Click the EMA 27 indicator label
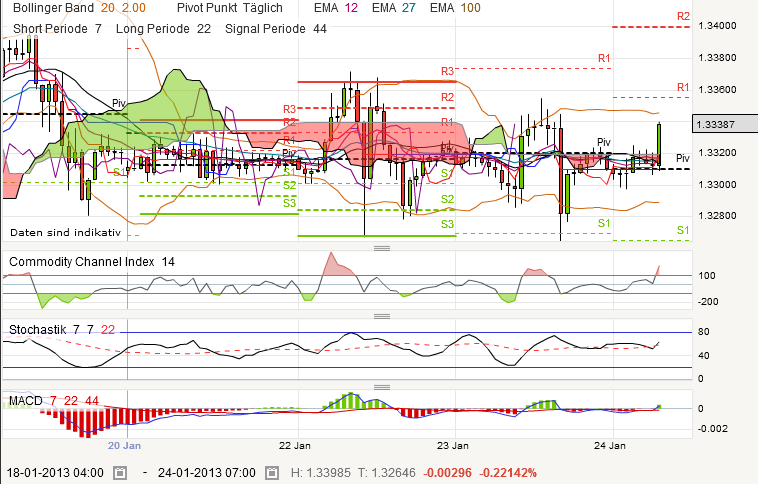The image size is (758, 484). (x=394, y=8)
